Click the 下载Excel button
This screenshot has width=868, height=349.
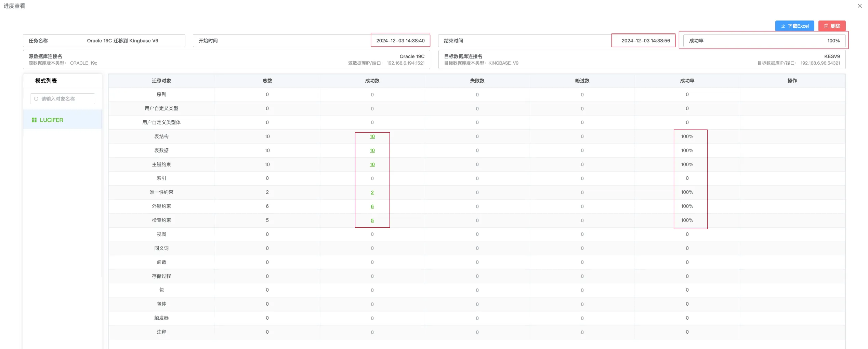click(794, 26)
